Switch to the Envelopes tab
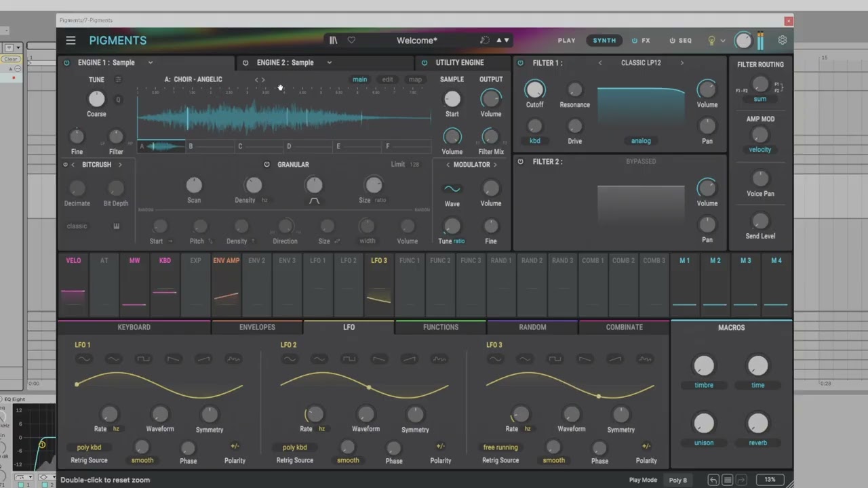Image resolution: width=868 pixels, height=488 pixels. tap(257, 327)
